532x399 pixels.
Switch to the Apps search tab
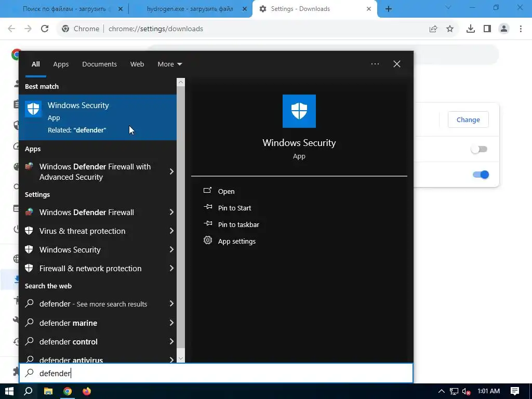point(61,64)
